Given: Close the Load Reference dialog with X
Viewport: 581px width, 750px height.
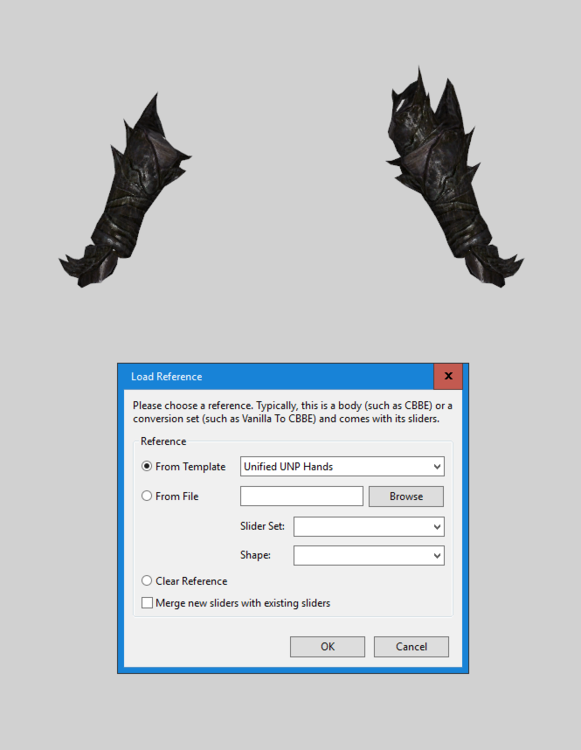Looking at the screenshot, I should tap(448, 376).
